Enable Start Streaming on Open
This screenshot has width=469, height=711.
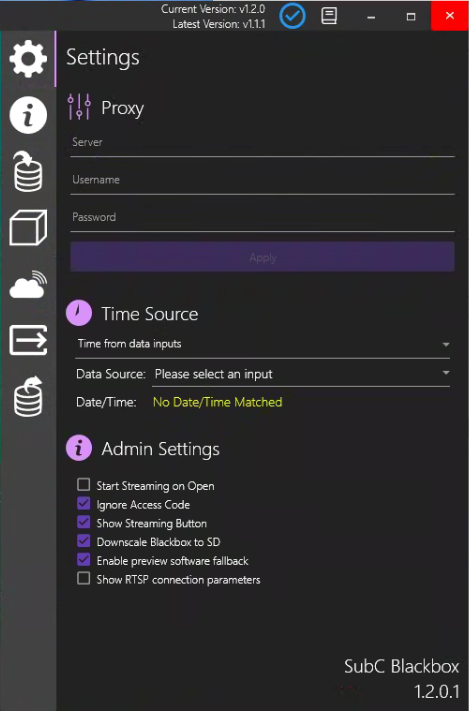pyautogui.click(x=83, y=485)
